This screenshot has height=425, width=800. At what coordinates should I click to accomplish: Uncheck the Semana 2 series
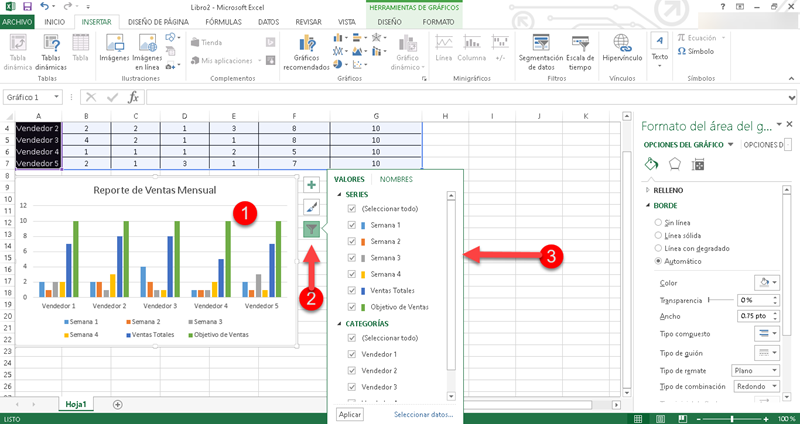351,241
